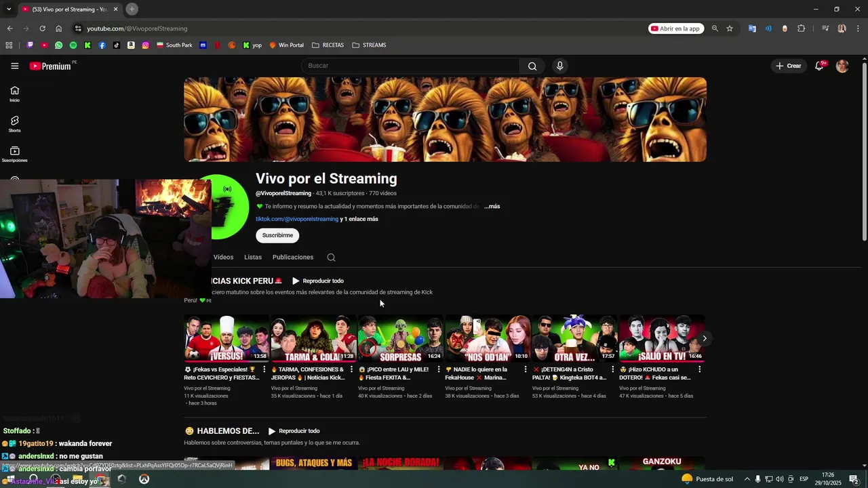Open the bookmarks apps grid icon
The height and width of the screenshot is (488, 868).
[x=9, y=45]
